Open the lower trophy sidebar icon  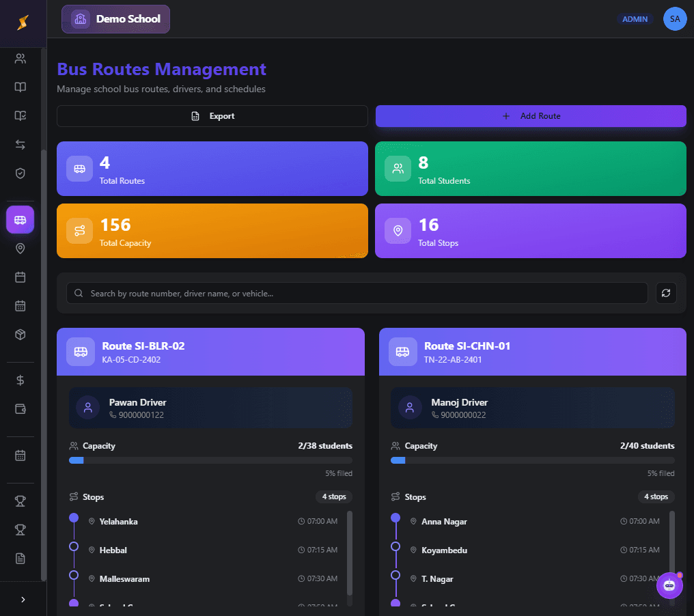pos(20,530)
